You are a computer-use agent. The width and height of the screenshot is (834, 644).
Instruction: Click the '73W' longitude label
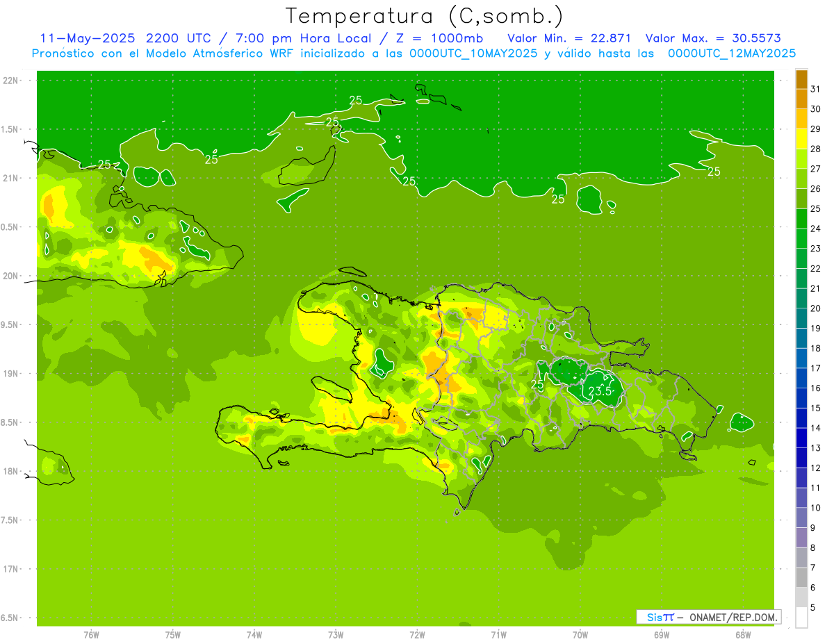(336, 634)
